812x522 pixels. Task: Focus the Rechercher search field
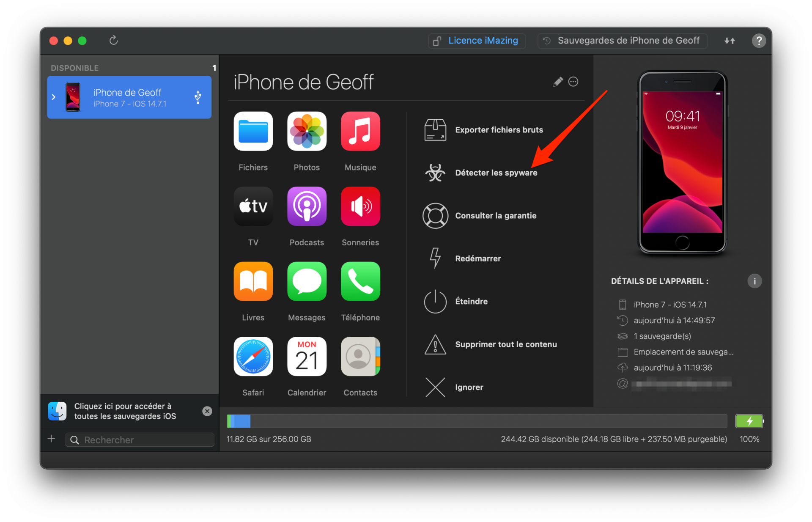click(x=140, y=440)
